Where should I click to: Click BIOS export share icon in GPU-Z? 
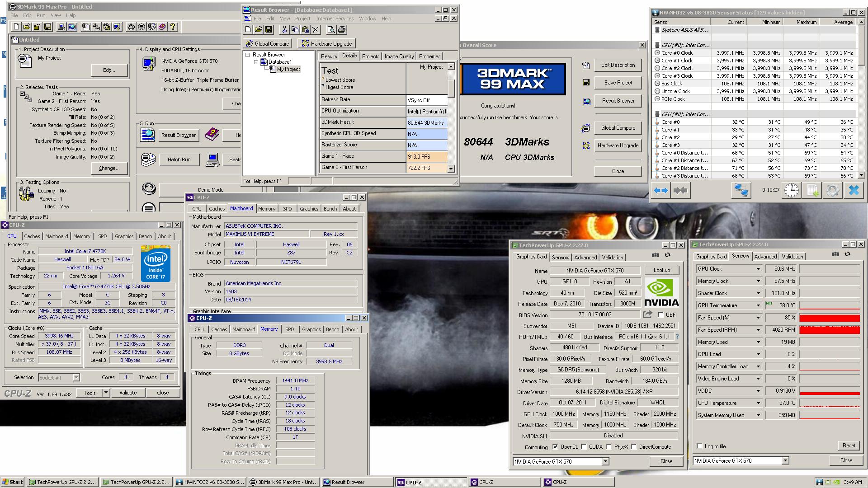point(647,314)
